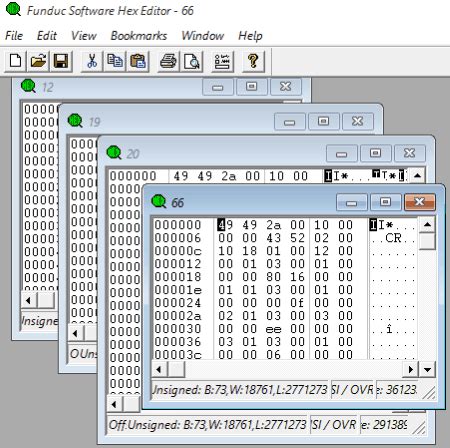
Task: Click the Unsigned values status text in window 66
Action: (x=239, y=389)
